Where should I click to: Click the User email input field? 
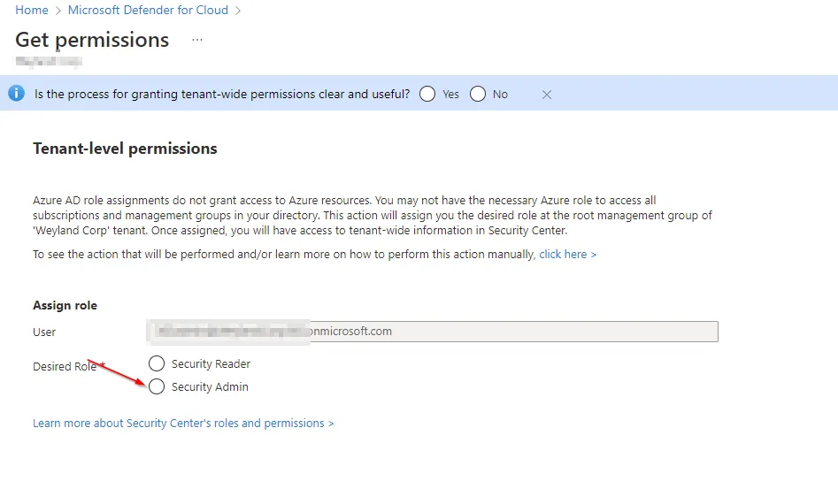[x=432, y=332]
